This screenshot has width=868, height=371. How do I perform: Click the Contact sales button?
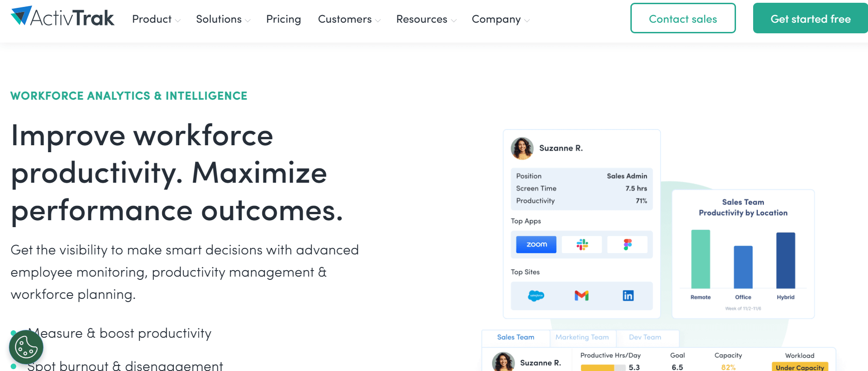(x=683, y=18)
